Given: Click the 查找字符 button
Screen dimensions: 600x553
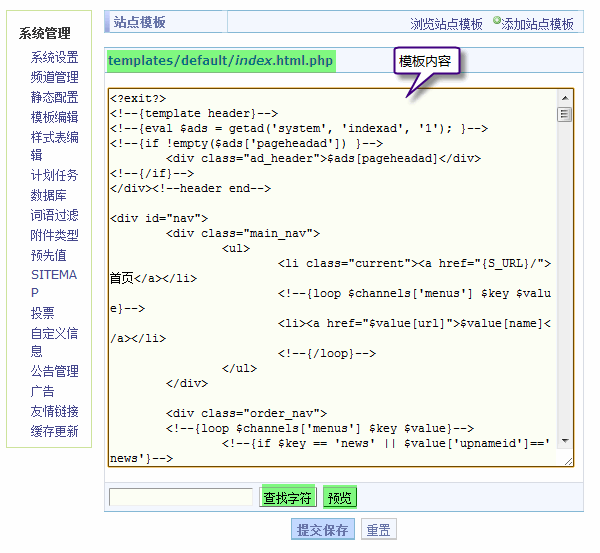Looking at the screenshot, I should point(287,497).
